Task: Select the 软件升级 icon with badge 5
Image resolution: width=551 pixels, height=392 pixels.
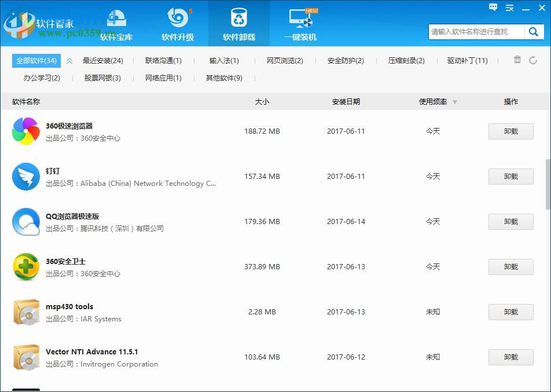Action: coord(178,17)
